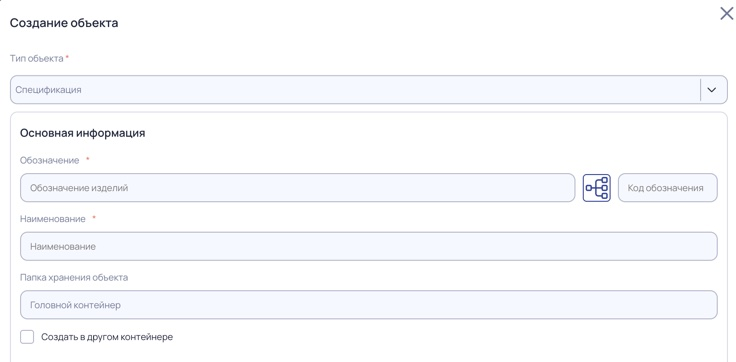
Task: Click the red asterisk beside Тип объекта
Action: point(67,57)
